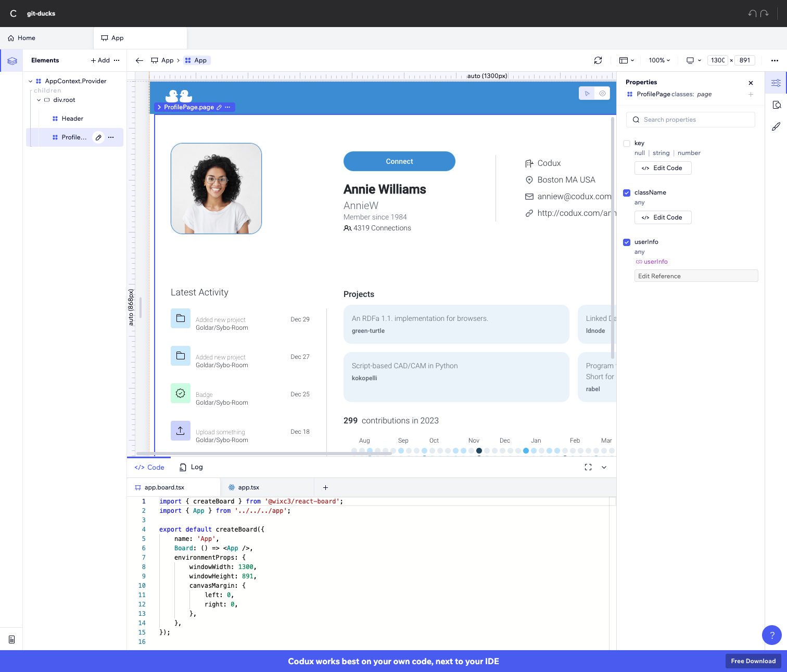Open the layout view dropdown

pyautogui.click(x=627, y=60)
